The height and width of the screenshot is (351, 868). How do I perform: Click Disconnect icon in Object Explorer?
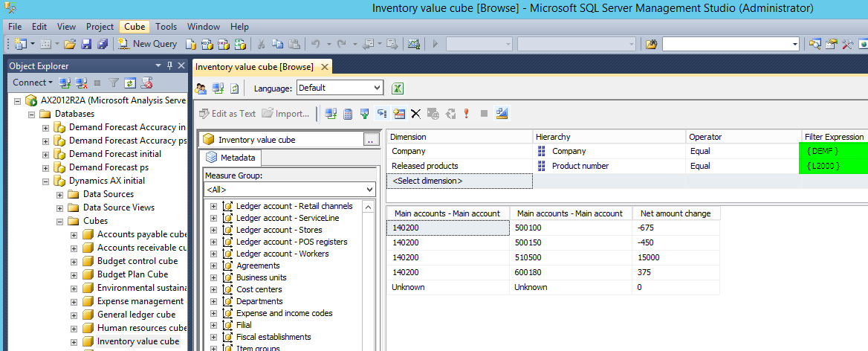coord(81,83)
